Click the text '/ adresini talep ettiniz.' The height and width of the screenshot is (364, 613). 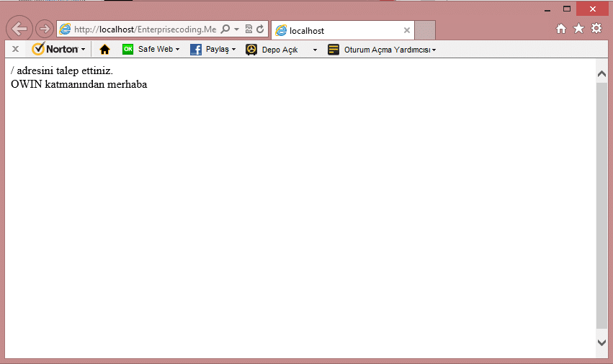coord(62,70)
